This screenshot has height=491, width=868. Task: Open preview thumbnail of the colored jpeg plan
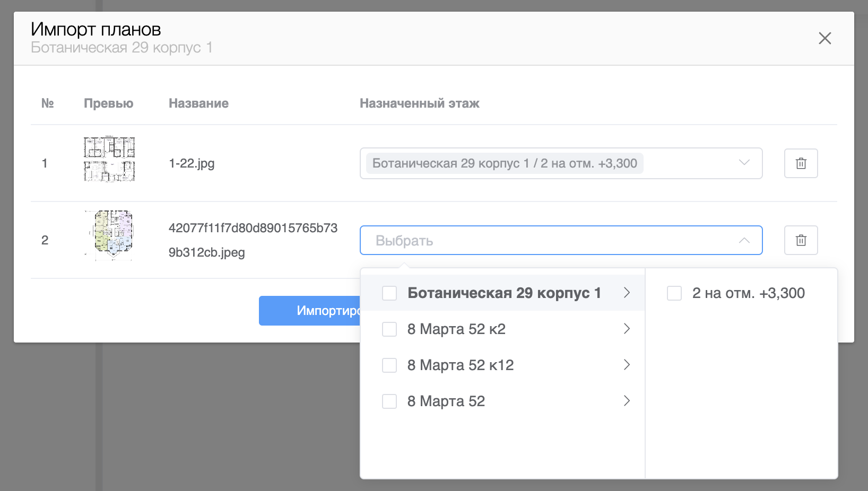tap(109, 235)
